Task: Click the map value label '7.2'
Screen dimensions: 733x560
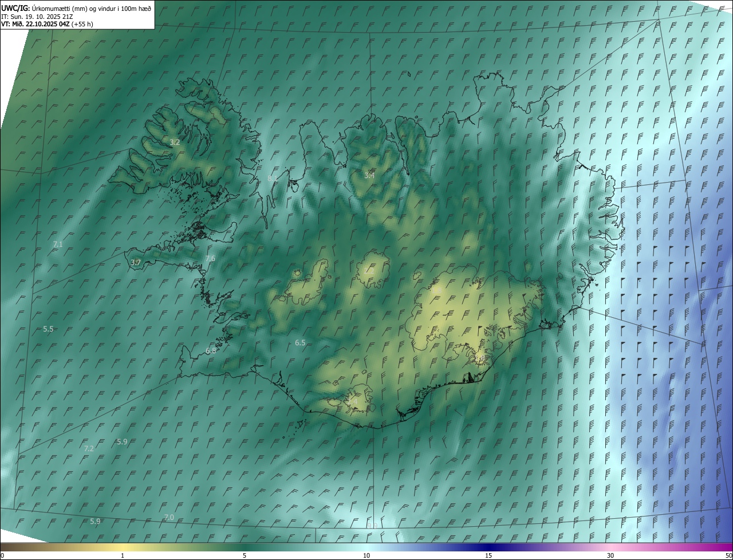Action: pyautogui.click(x=89, y=448)
